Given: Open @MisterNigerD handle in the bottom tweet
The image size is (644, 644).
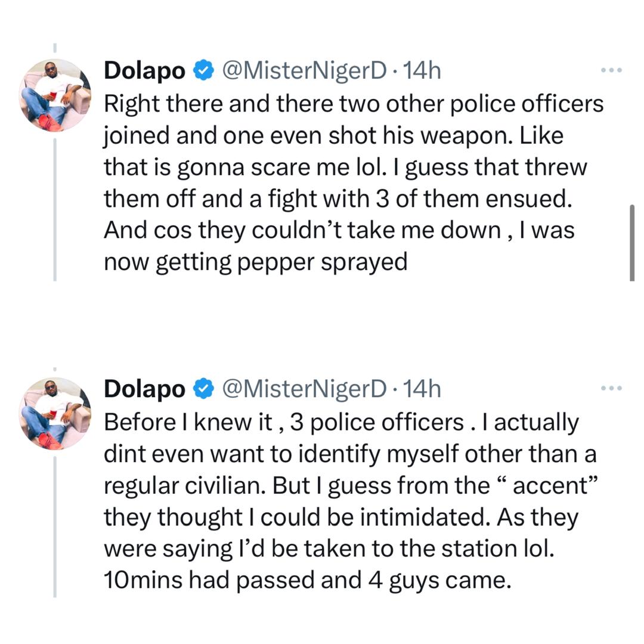Looking at the screenshot, I should coord(304,389).
